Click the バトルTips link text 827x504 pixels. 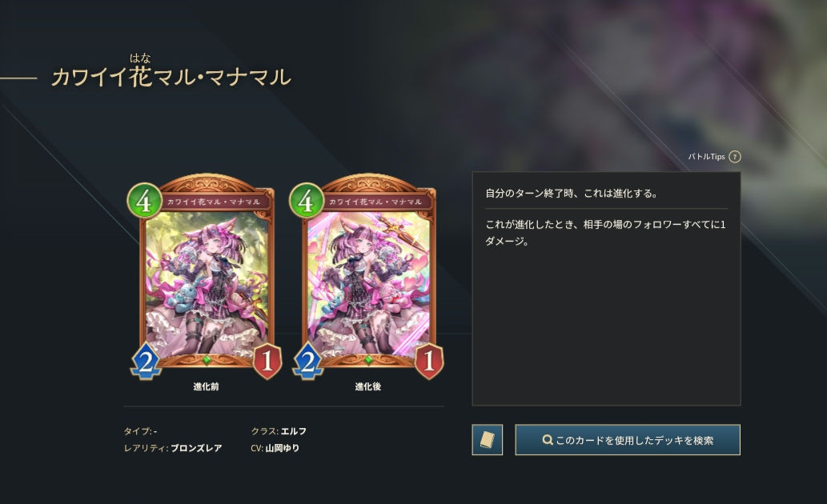706,157
